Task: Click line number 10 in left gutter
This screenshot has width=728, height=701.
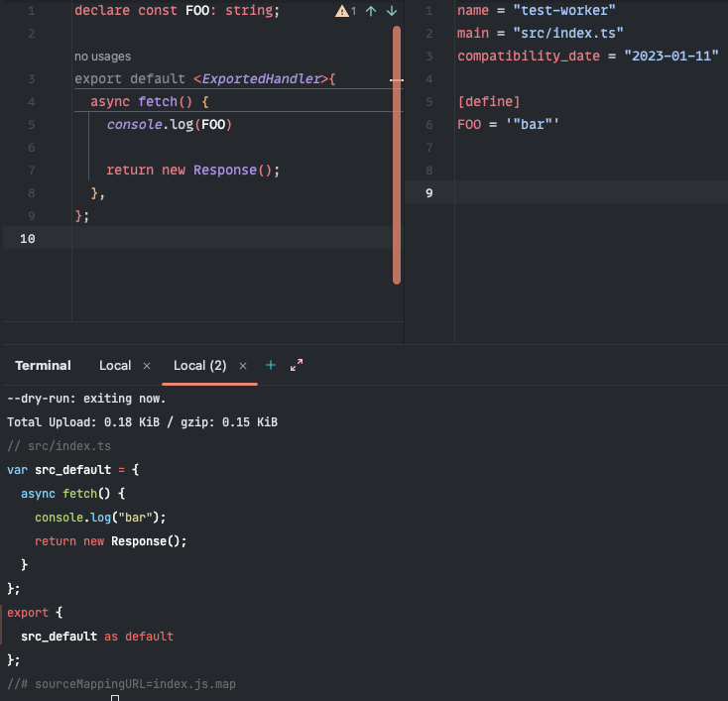Action: [x=28, y=239]
